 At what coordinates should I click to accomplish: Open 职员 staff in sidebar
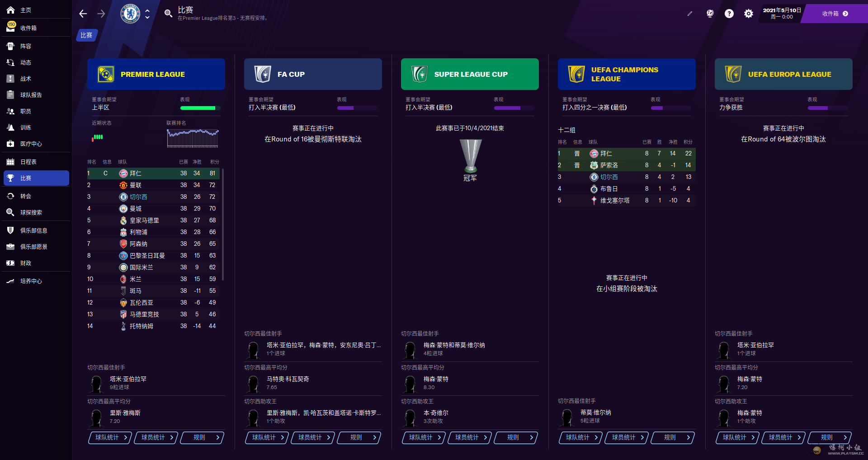tap(36, 111)
